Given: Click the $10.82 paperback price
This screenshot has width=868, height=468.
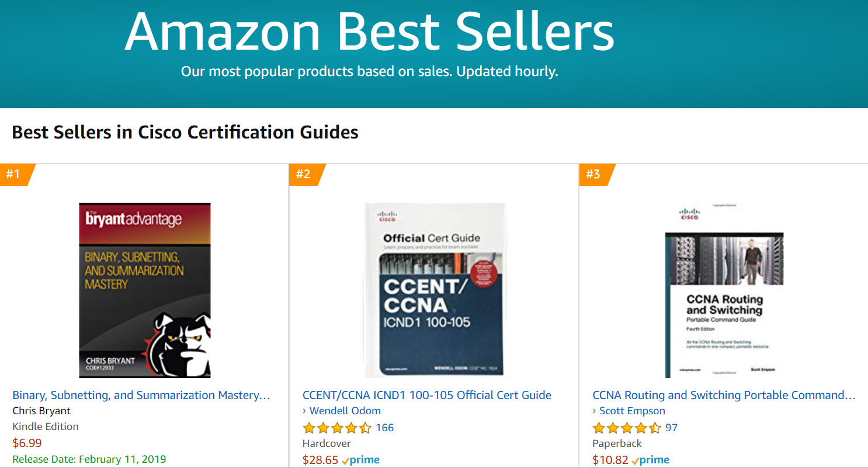Looking at the screenshot, I should click(x=610, y=460).
